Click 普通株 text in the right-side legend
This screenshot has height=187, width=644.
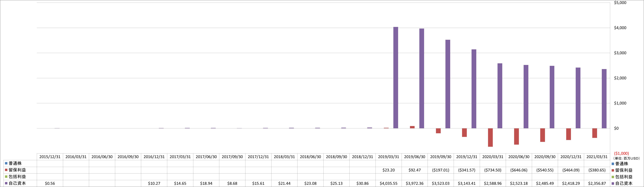tap(622, 164)
